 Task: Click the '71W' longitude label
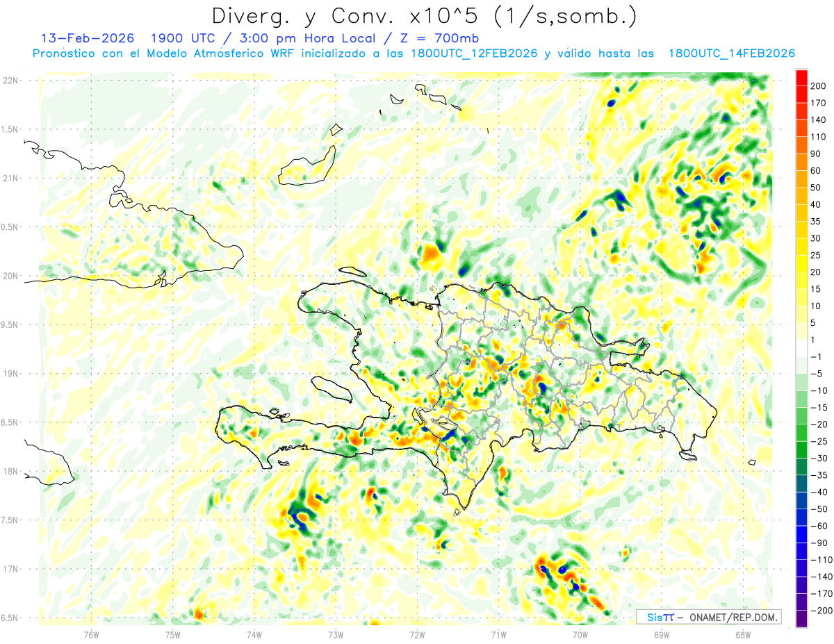coord(498,634)
